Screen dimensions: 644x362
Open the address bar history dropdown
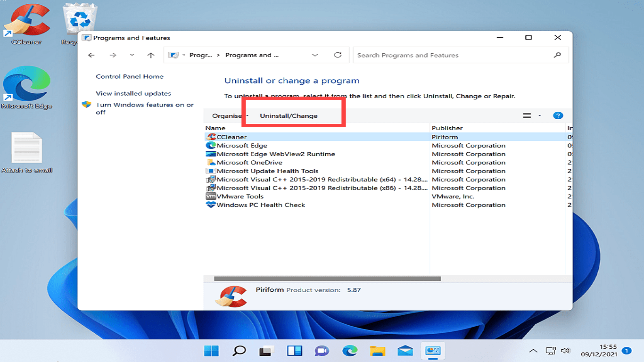315,55
